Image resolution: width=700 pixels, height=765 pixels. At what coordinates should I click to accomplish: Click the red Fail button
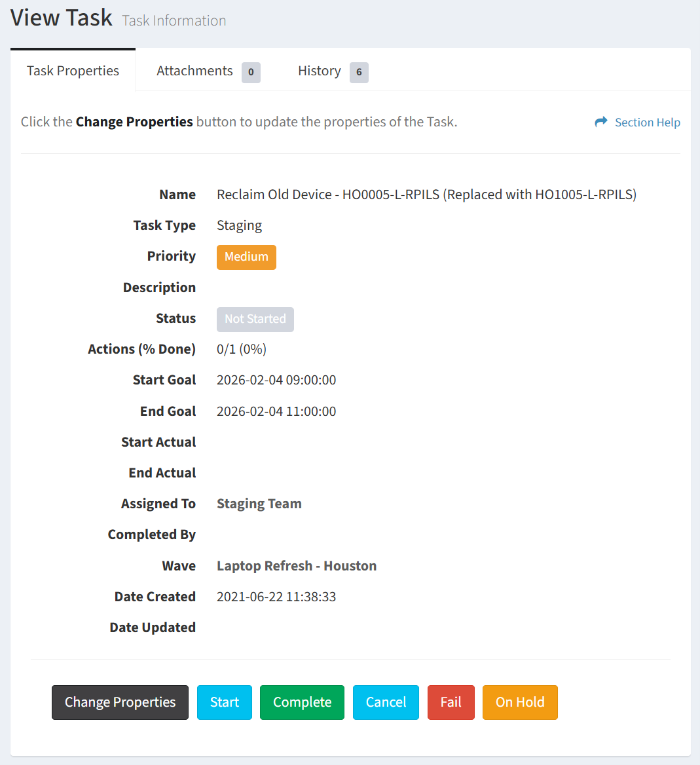pyautogui.click(x=451, y=702)
